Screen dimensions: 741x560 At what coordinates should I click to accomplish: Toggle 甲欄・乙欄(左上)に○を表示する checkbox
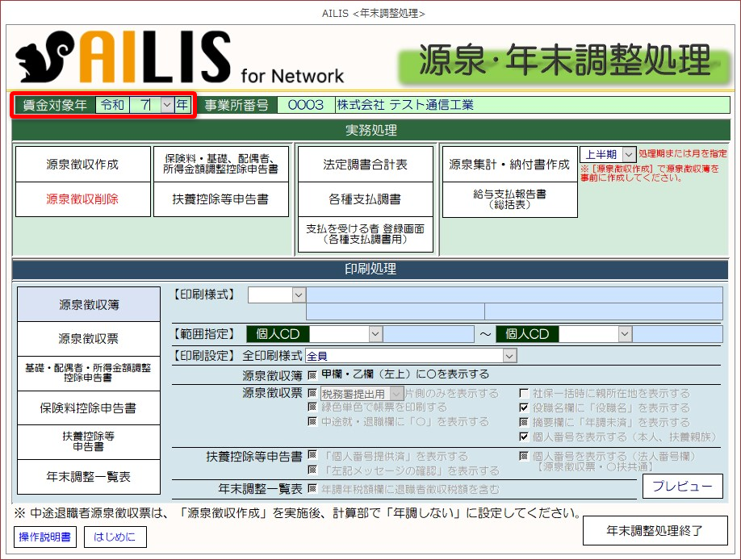[312, 375]
